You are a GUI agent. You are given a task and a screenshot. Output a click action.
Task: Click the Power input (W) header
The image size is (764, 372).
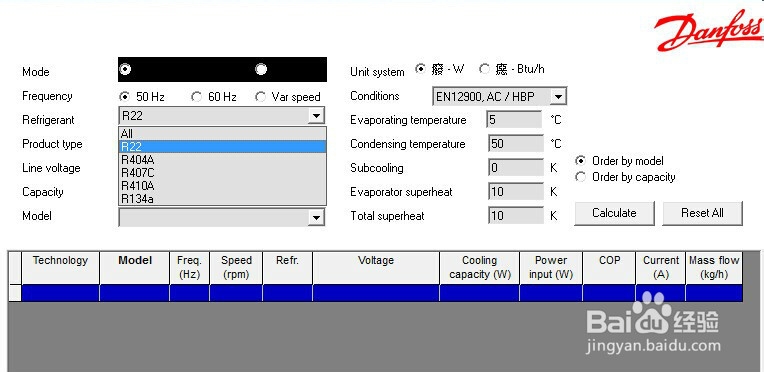point(551,268)
